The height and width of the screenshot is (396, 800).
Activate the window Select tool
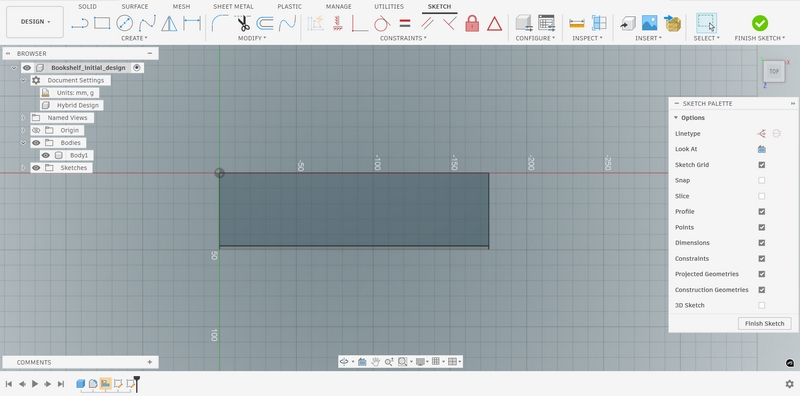(x=706, y=23)
